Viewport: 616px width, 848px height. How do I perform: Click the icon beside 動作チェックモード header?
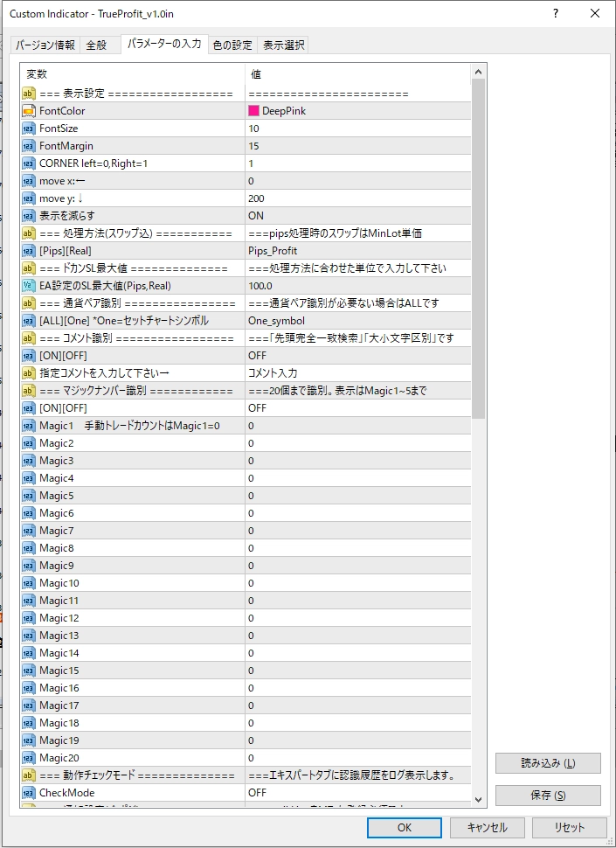[x=29, y=775]
